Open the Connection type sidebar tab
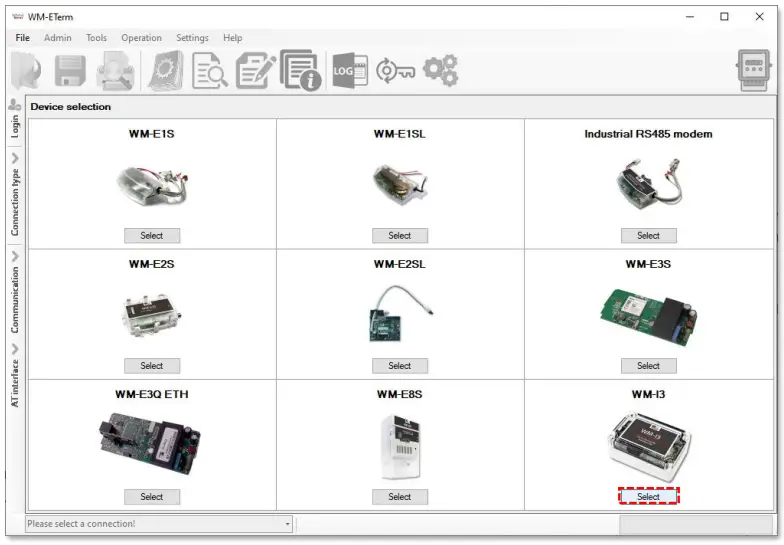 point(15,202)
